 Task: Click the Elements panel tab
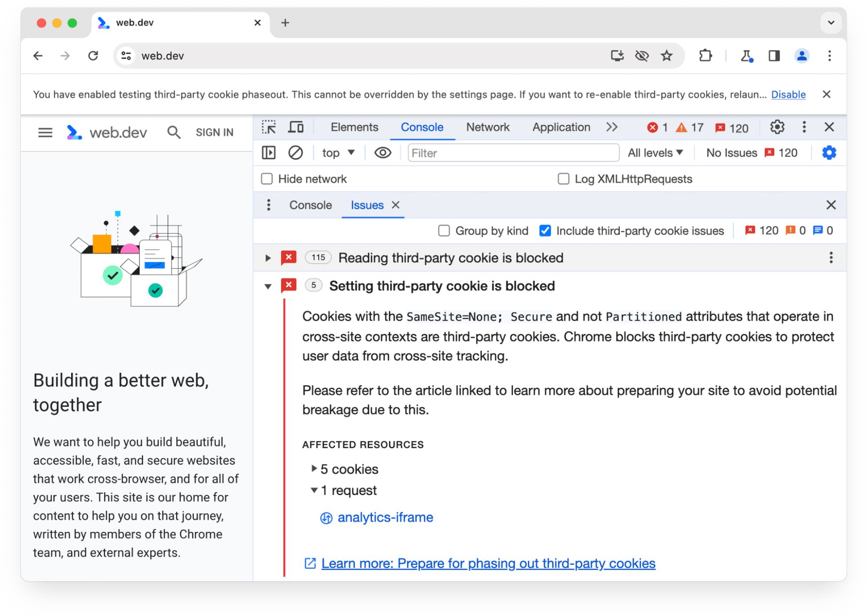pos(353,127)
